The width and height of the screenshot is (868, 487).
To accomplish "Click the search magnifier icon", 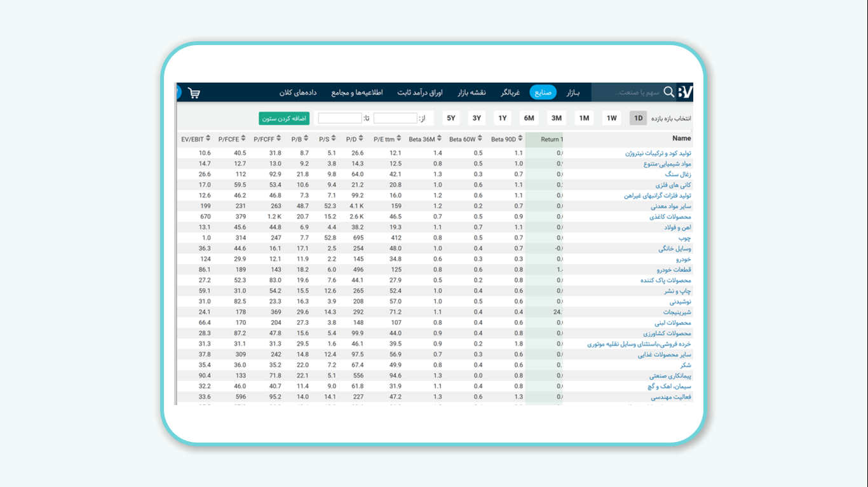I will 668,92.
